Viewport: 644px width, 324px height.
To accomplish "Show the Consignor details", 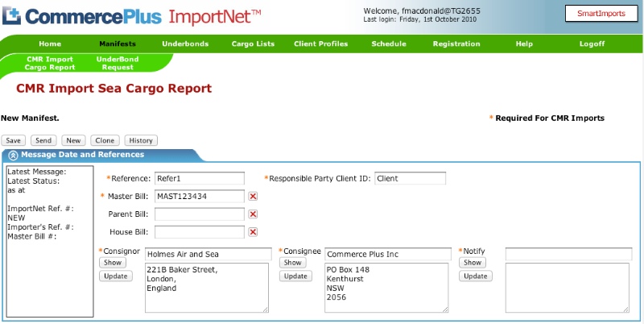I will pos(111,263).
